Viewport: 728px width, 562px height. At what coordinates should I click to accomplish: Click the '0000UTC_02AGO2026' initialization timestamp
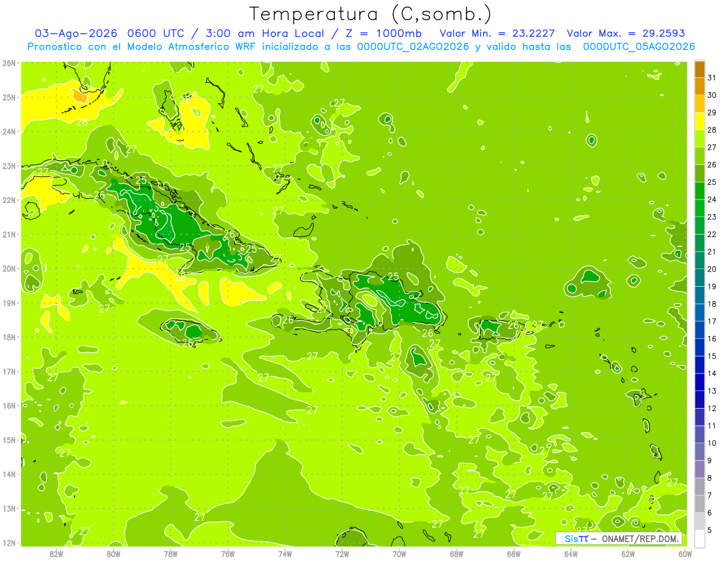pyautogui.click(x=413, y=47)
